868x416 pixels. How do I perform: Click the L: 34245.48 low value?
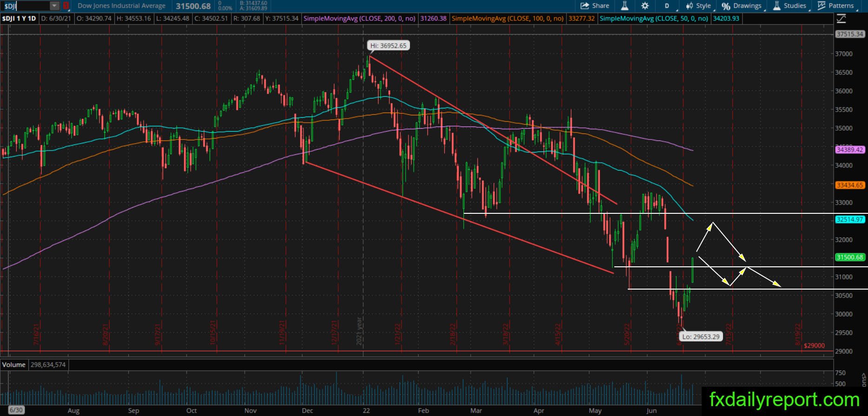point(175,19)
